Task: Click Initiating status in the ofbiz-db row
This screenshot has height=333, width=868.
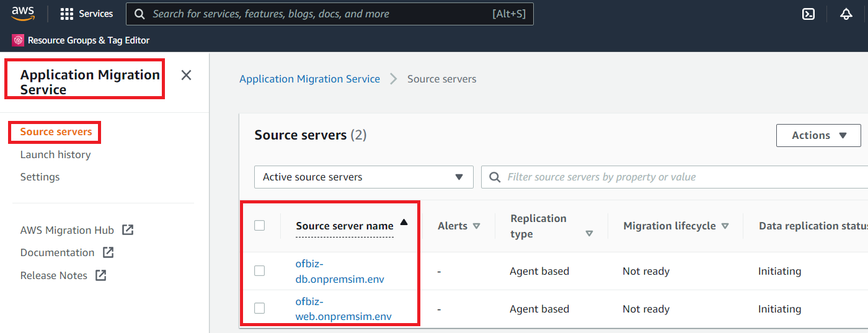Action: pyautogui.click(x=779, y=271)
